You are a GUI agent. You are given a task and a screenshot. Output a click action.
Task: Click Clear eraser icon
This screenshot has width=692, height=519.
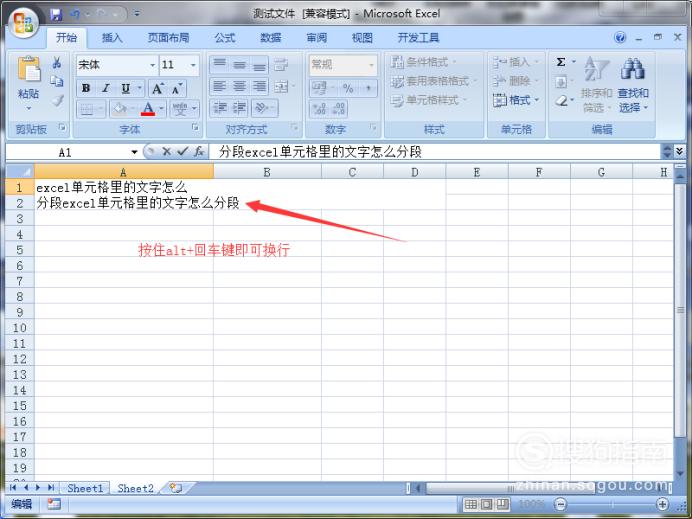(561, 101)
